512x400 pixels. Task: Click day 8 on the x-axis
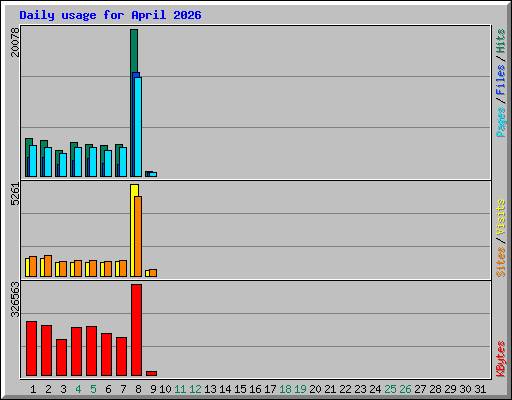[138, 389]
